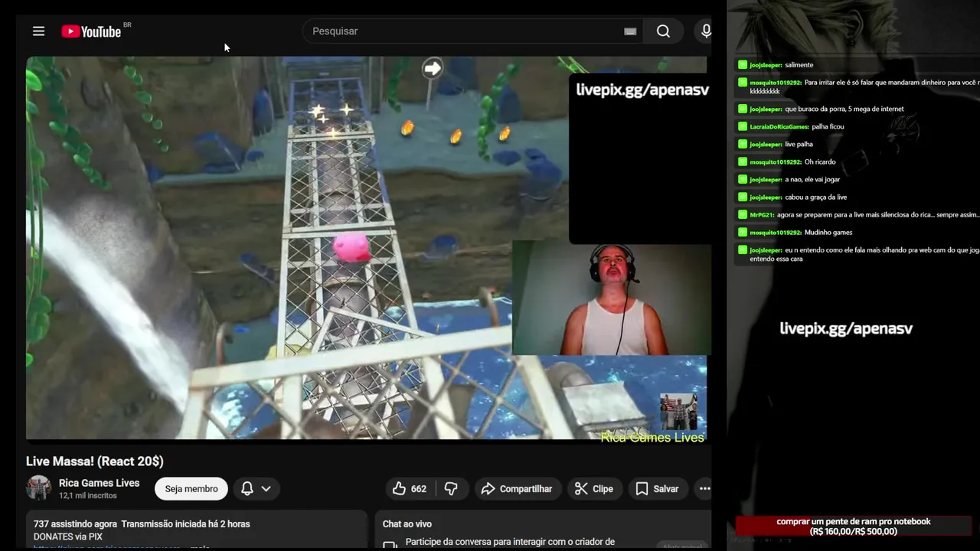Screen dimensions: 980x551
Task: Click the chat message 'a nao, ele vai jogar'
Action: 812,180
